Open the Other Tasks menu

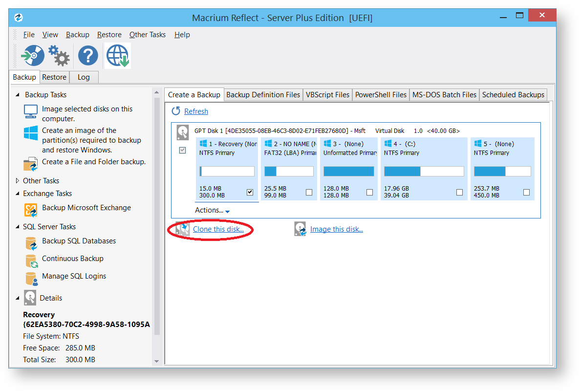147,35
